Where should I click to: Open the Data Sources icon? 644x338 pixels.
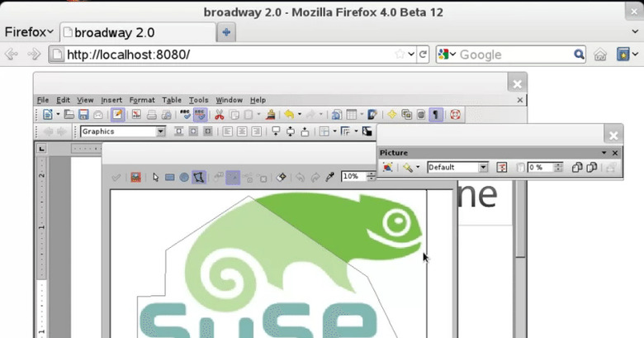[421, 114]
